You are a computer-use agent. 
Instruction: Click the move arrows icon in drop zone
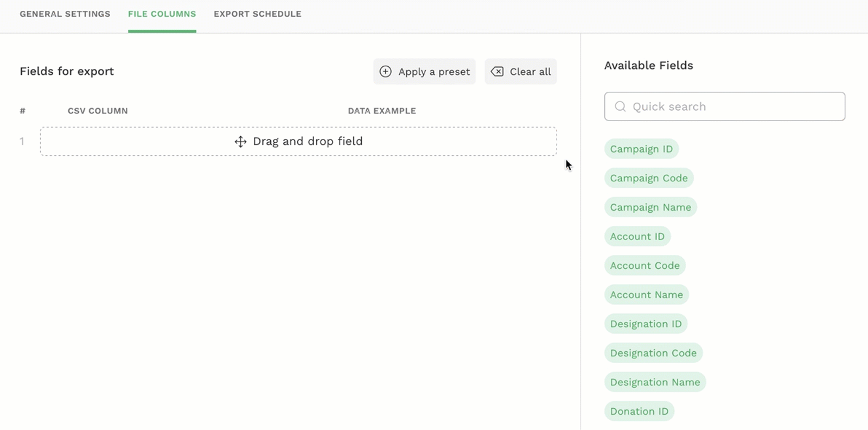240,142
